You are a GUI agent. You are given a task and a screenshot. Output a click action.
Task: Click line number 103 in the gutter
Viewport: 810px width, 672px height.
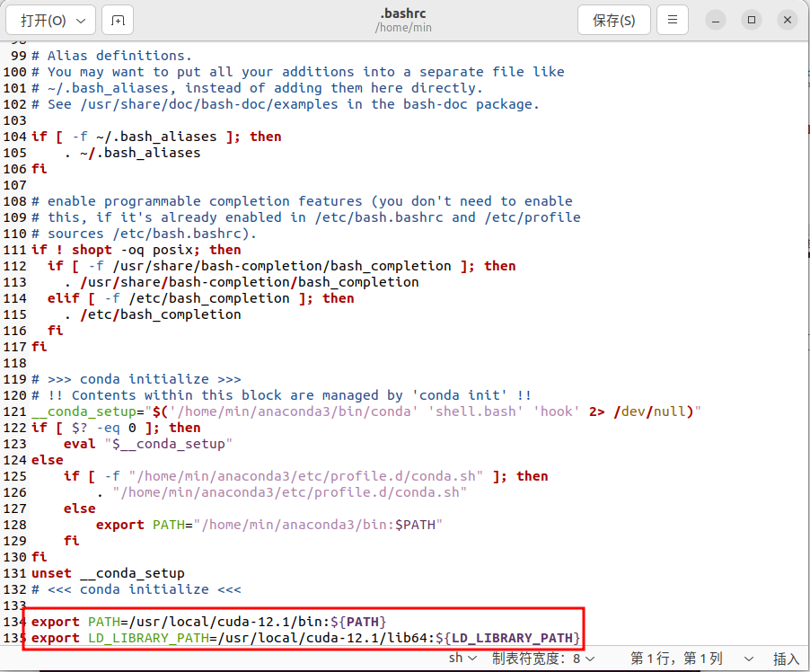(14, 120)
